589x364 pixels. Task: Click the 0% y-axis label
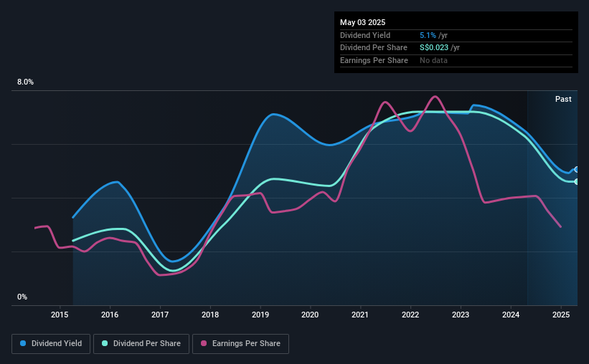[22, 297]
